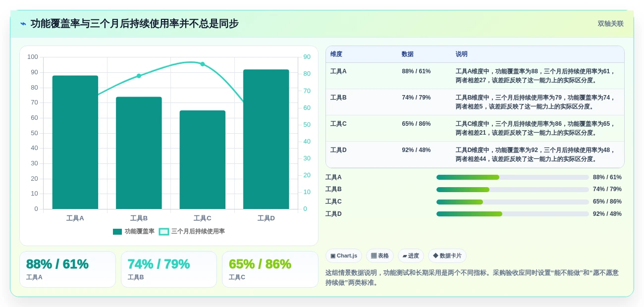Click the 三个月后持续使用率 legend label

(198, 232)
